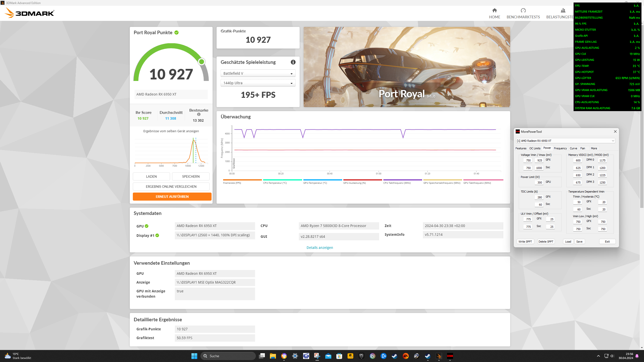Switch to Frequency tab in MorePowerTool
This screenshot has width=644, height=362.
560,148
